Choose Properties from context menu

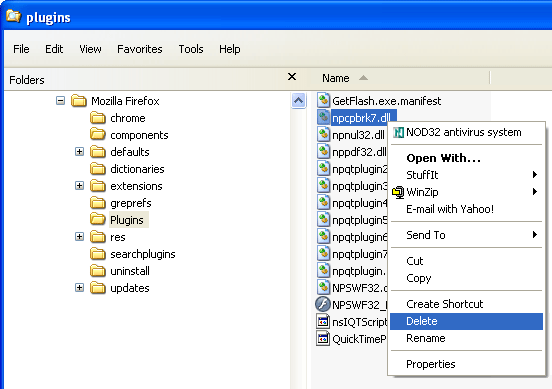click(466, 364)
